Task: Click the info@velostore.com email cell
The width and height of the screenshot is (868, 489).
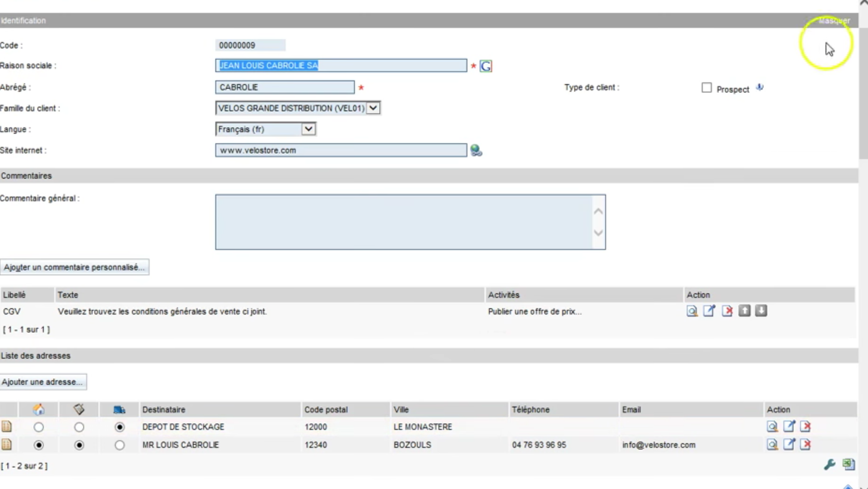Action: (x=659, y=445)
